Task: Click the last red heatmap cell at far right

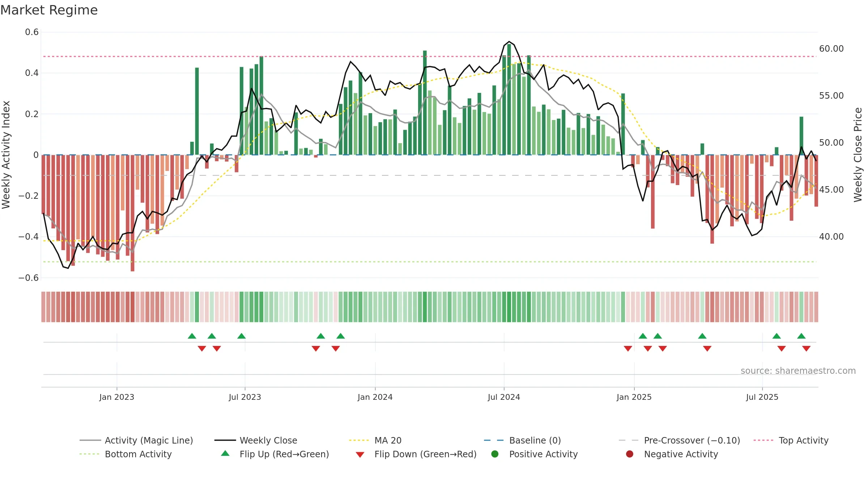Action: (816, 307)
